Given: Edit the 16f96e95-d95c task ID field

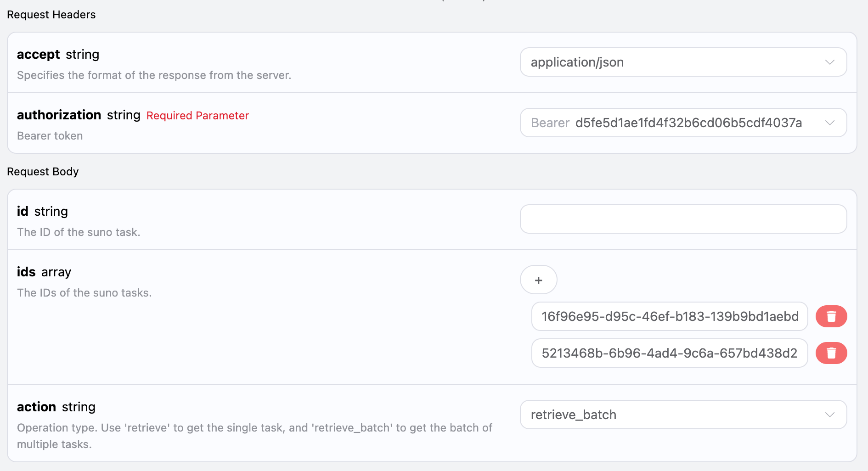Looking at the screenshot, I should [669, 316].
